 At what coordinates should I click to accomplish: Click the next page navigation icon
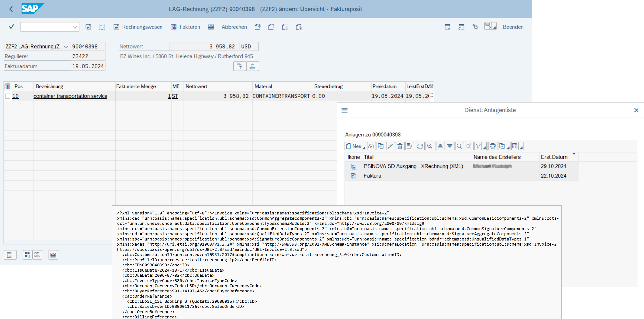[x=285, y=27]
